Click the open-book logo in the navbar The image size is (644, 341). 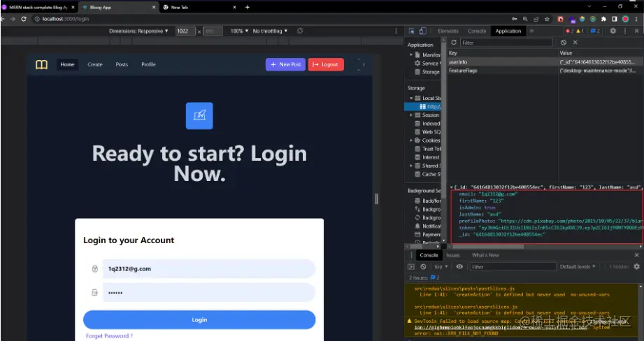point(41,64)
